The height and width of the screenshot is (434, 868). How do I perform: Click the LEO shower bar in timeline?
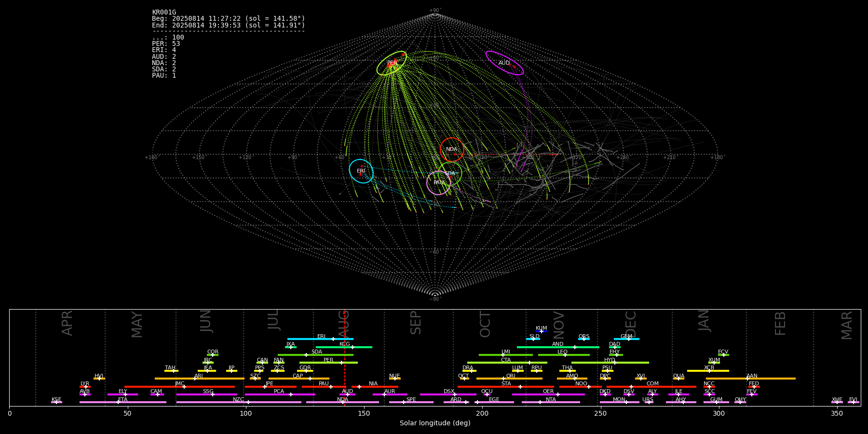click(564, 355)
